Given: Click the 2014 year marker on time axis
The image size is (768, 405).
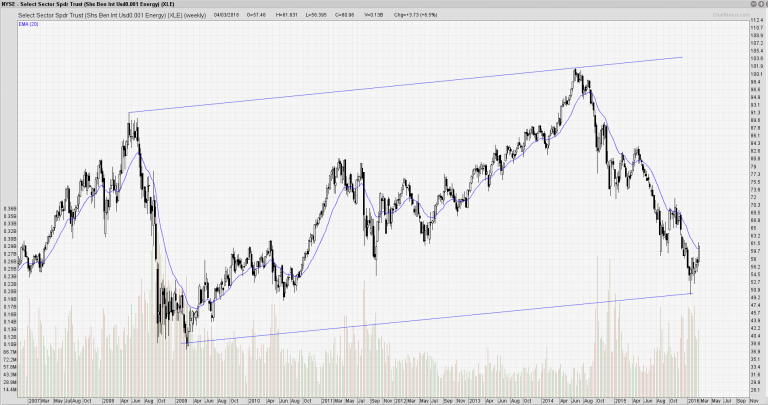Looking at the screenshot, I should click(546, 398).
